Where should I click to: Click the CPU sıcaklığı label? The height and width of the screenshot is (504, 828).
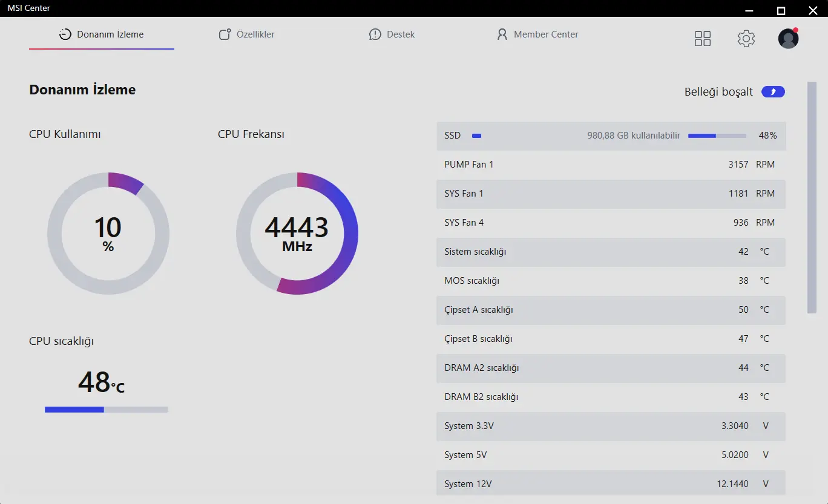click(61, 341)
